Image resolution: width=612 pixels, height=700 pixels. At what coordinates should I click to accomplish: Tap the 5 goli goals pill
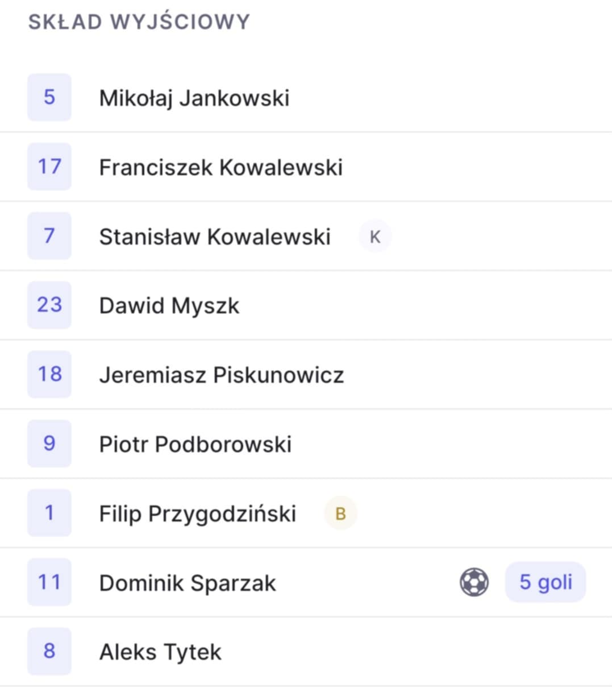click(x=546, y=582)
